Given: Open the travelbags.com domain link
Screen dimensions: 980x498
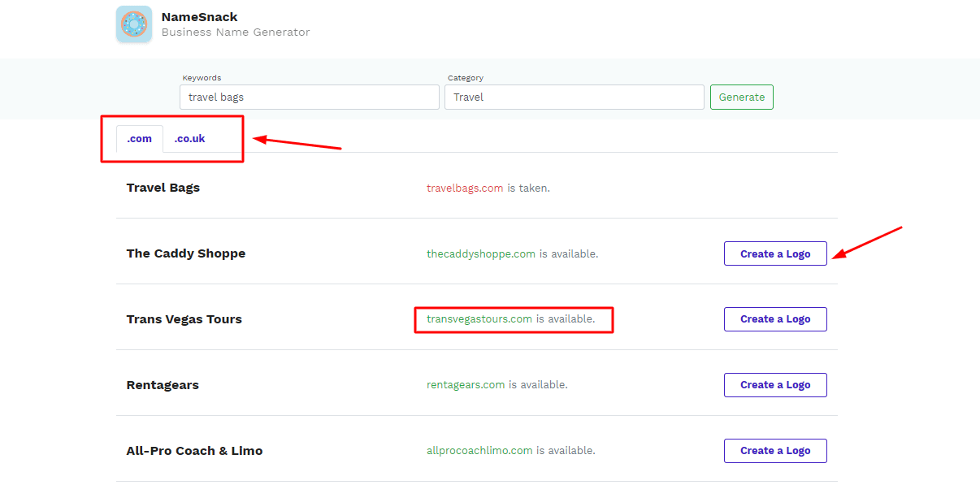Looking at the screenshot, I should point(465,188).
